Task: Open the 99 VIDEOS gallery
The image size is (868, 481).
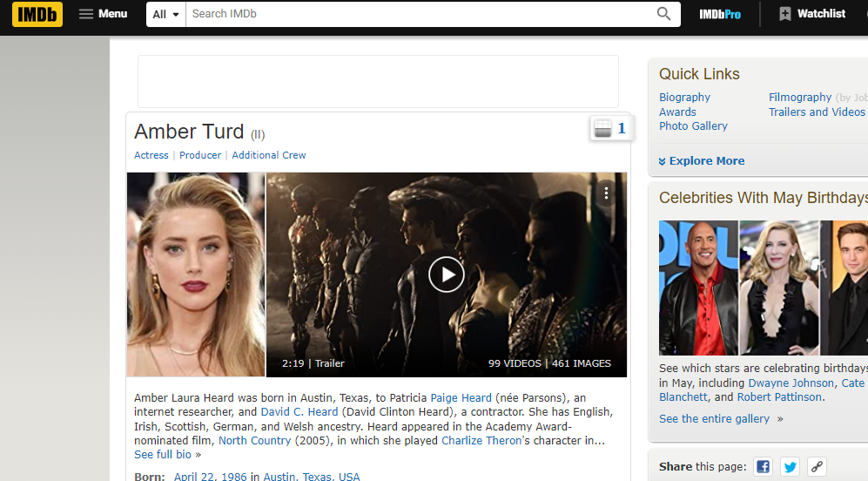Action: [515, 363]
